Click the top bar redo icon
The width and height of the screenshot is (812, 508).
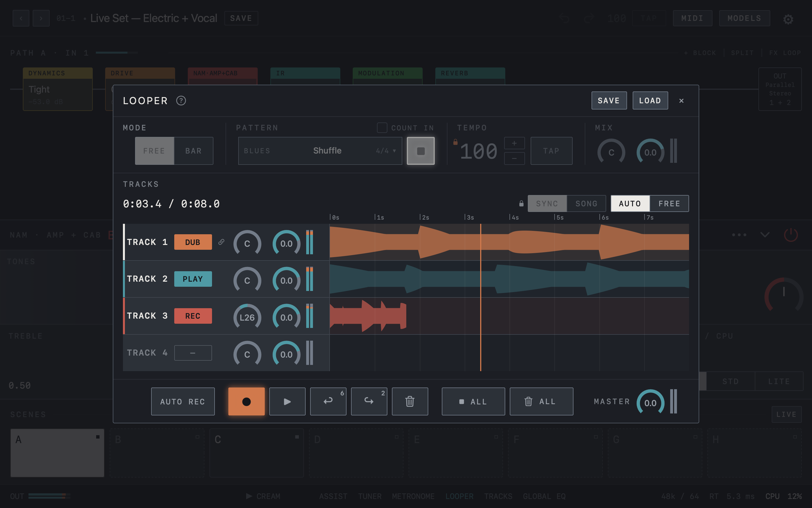pyautogui.click(x=589, y=18)
